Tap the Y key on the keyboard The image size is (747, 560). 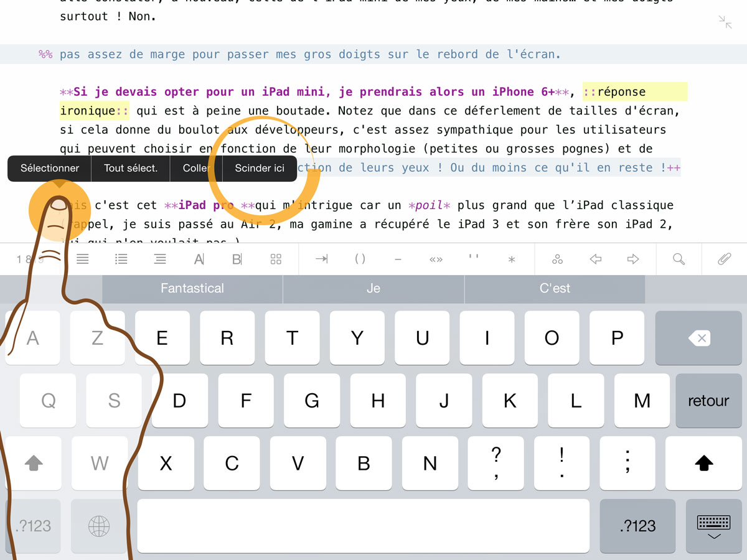click(x=357, y=338)
